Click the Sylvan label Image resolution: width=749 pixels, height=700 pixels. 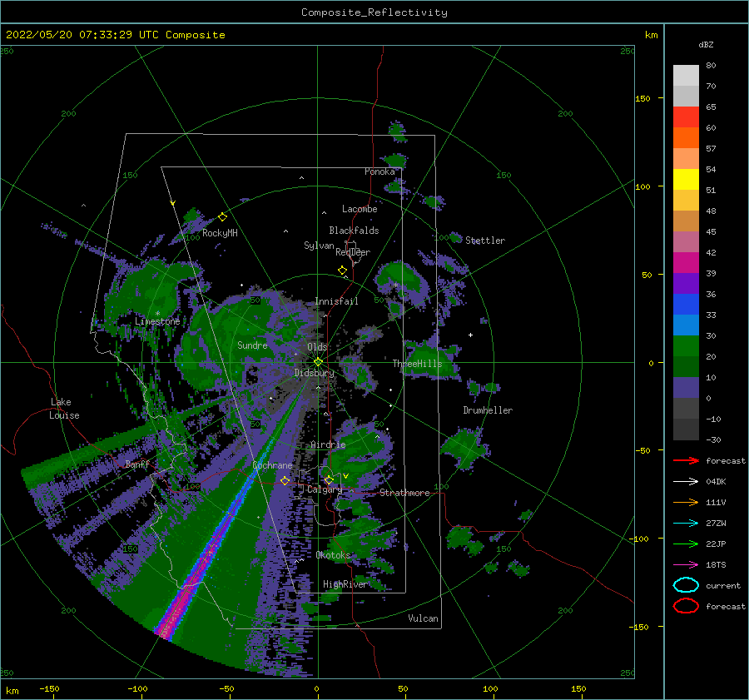click(x=319, y=246)
